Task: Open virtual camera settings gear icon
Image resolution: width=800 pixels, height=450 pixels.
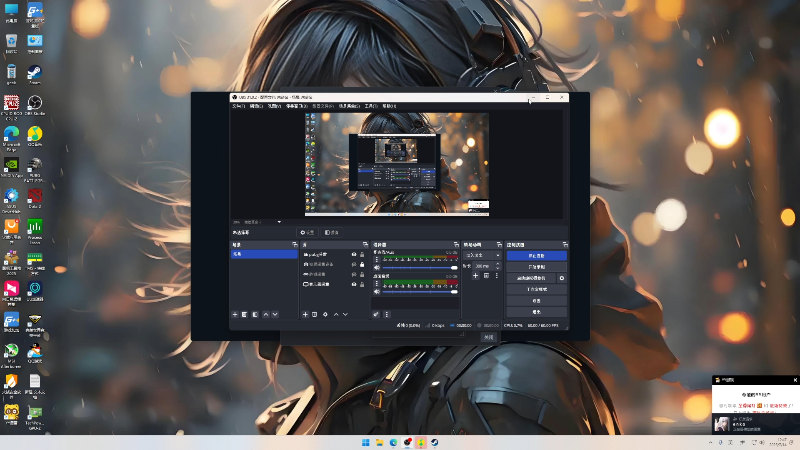Action: (562, 278)
